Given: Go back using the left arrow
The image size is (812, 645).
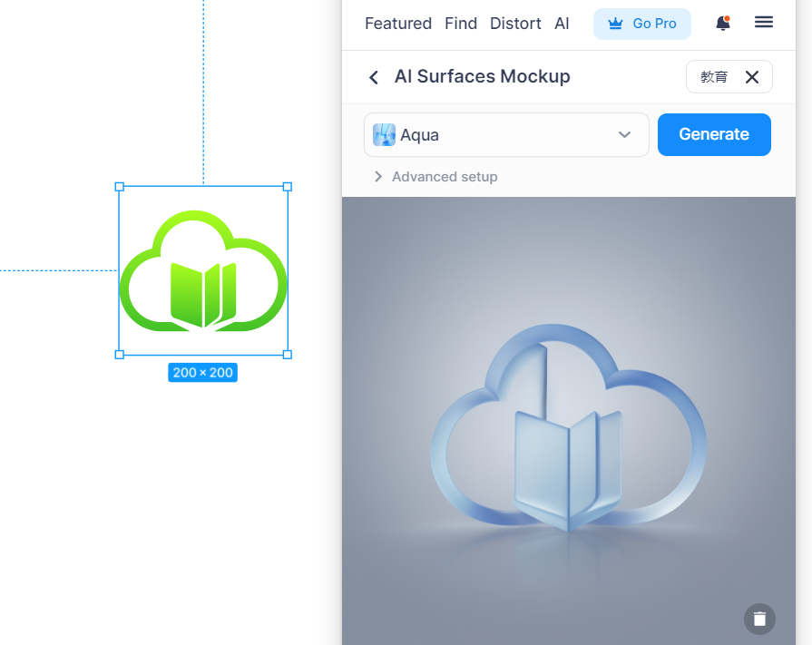Looking at the screenshot, I should [374, 77].
